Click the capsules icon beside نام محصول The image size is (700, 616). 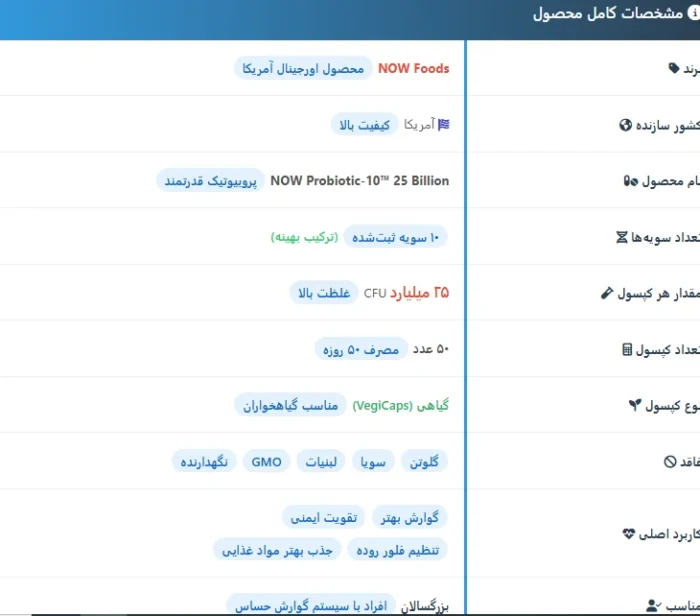click(x=631, y=181)
